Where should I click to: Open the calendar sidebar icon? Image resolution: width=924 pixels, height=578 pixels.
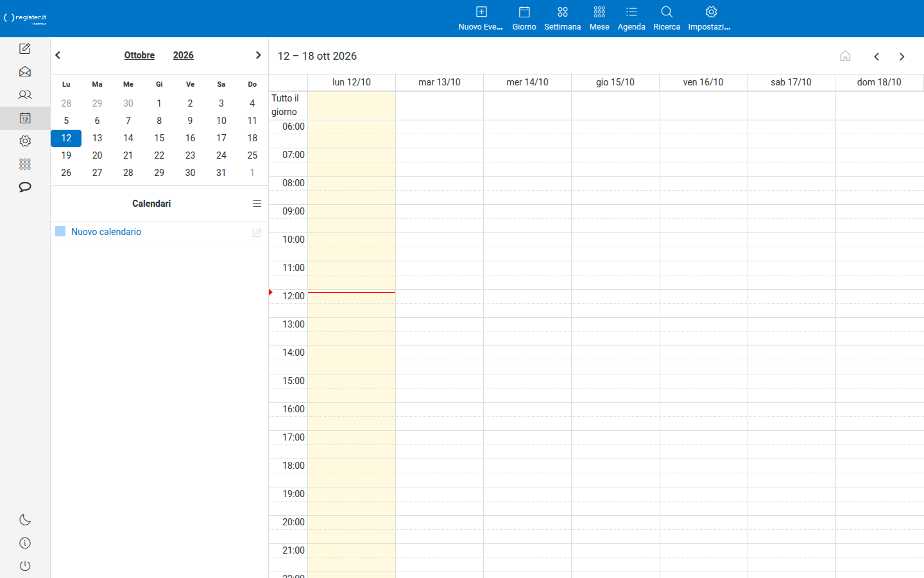point(25,118)
